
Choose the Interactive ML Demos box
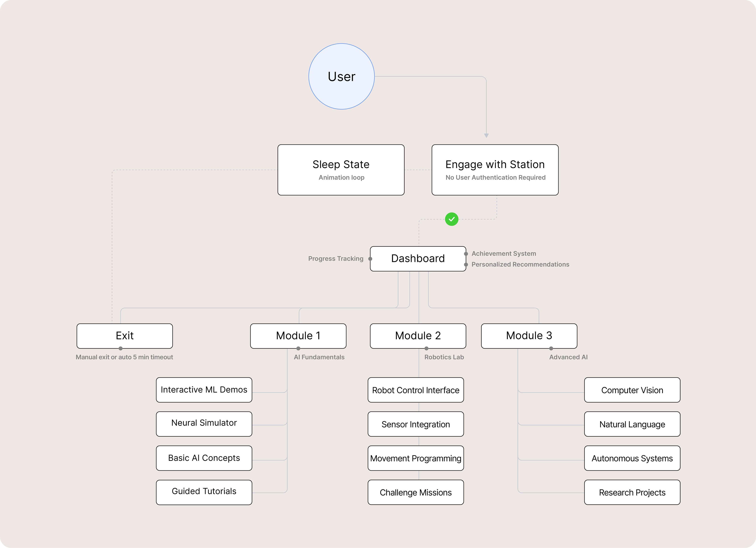[204, 390]
